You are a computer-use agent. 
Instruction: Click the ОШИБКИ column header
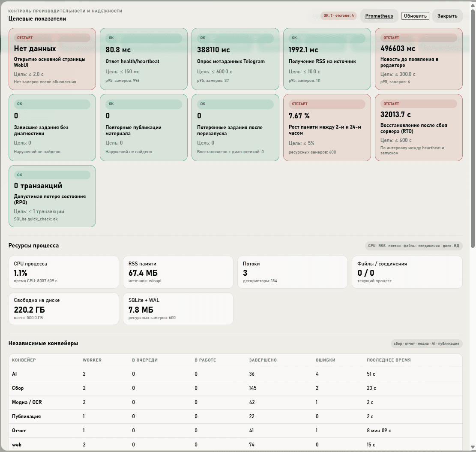(326, 360)
